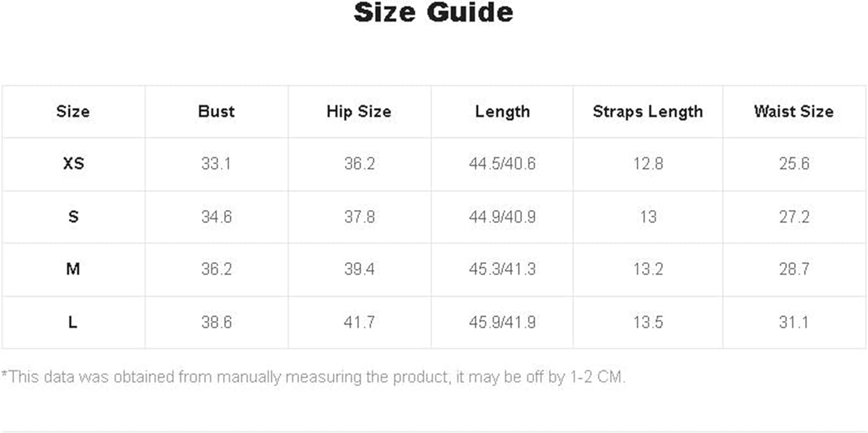The width and height of the screenshot is (868, 433).
Task: Select the S size row label
Action: [73, 217]
